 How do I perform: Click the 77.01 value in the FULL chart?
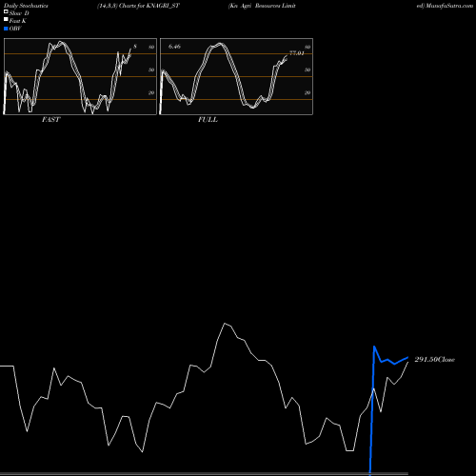coord(297,53)
